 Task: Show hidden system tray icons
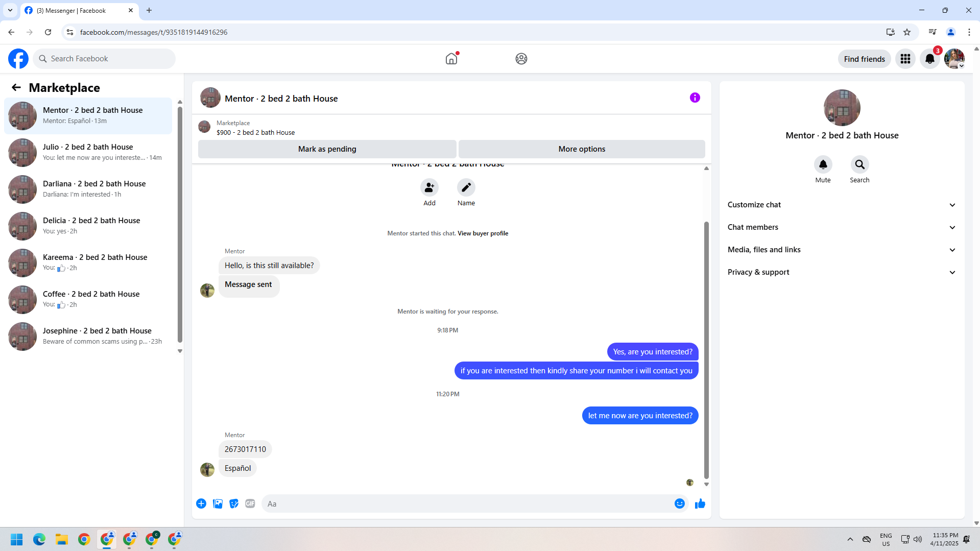(850, 539)
